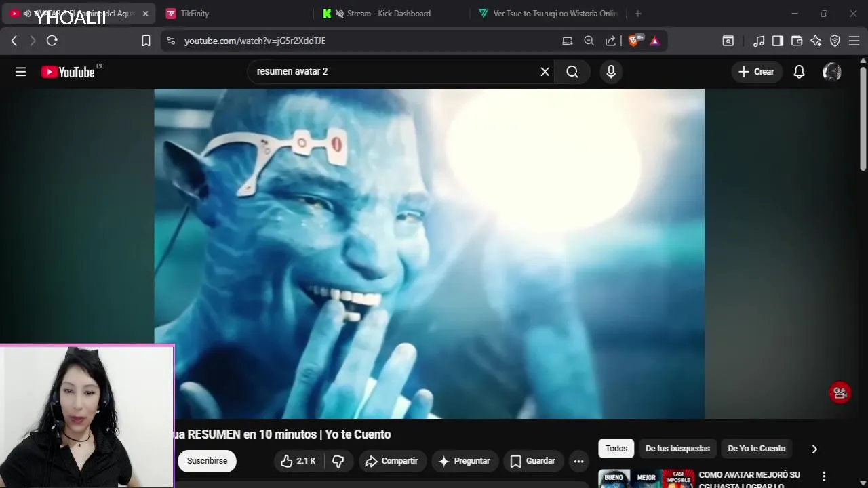Close the YouTube video tab
This screenshot has height=488, width=868.
(x=145, y=14)
